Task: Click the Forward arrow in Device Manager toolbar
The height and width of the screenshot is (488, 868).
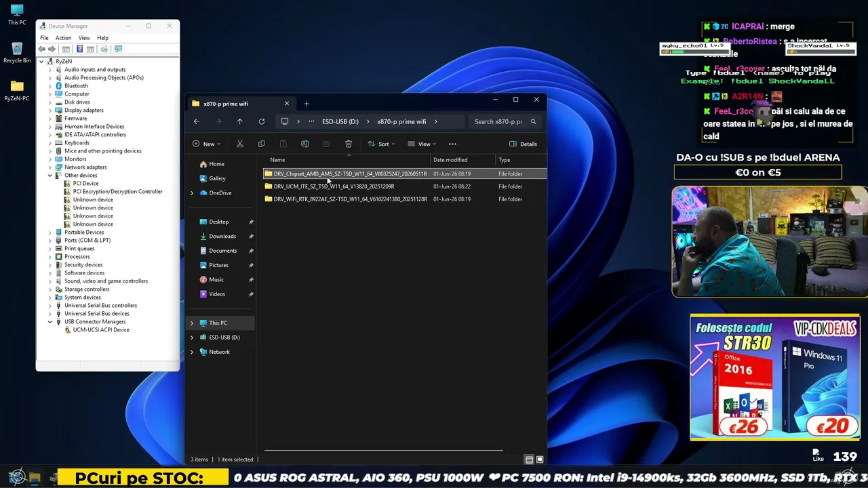Action: tap(52, 49)
